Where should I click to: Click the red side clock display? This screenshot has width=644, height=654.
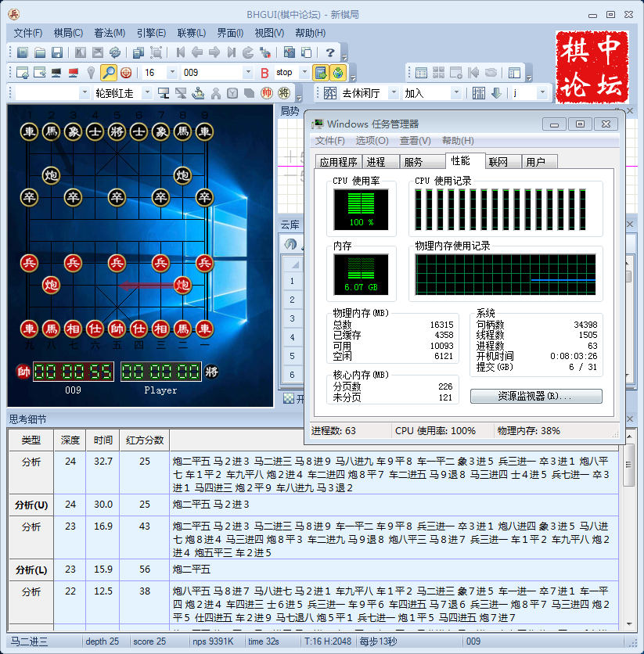click(74, 372)
